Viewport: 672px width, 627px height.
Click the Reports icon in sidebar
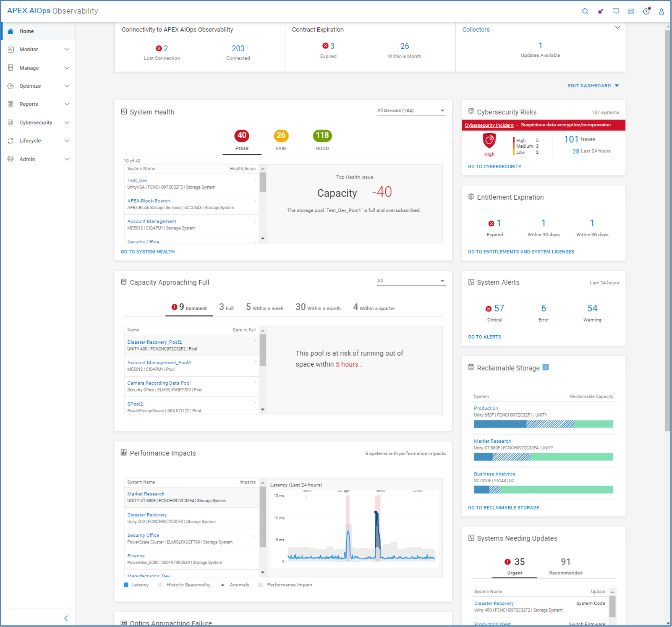coord(11,104)
